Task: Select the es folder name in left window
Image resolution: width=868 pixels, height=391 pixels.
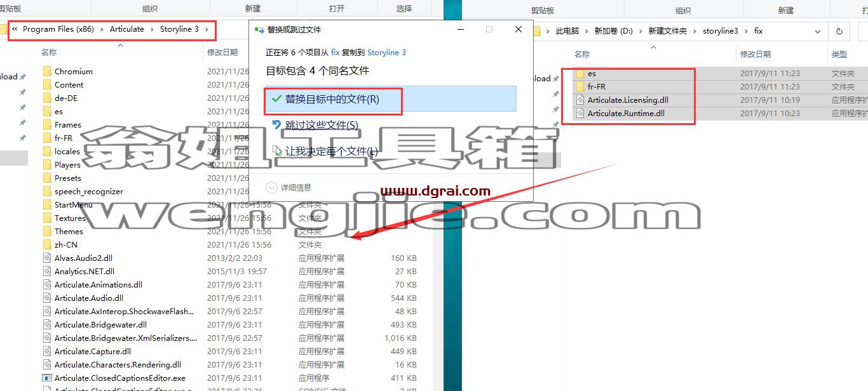Action: pos(58,112)
